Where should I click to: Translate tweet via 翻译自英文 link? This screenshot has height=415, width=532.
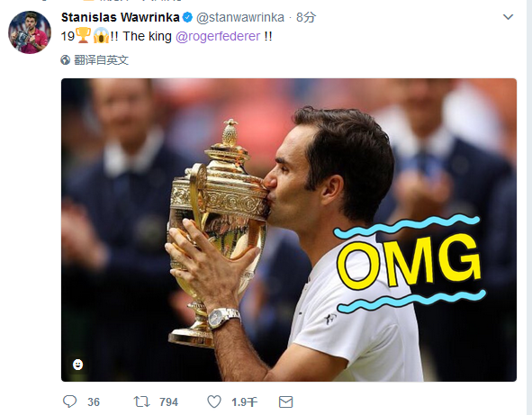tap(101, 60)
